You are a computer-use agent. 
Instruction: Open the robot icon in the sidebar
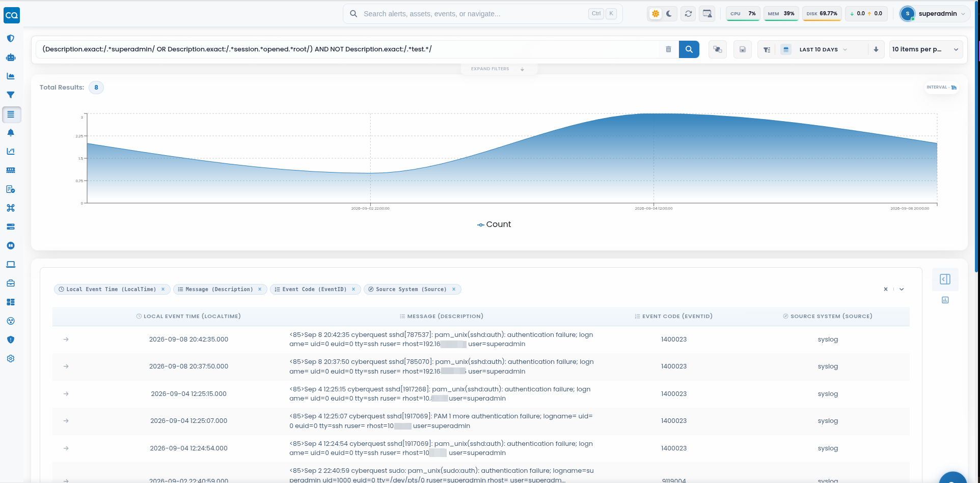pos(11,58)
